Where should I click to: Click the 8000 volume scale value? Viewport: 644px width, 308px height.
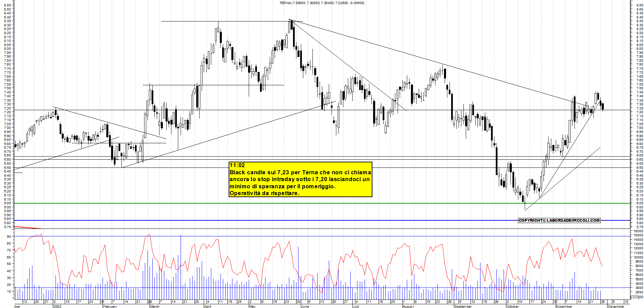coord(639,266)
